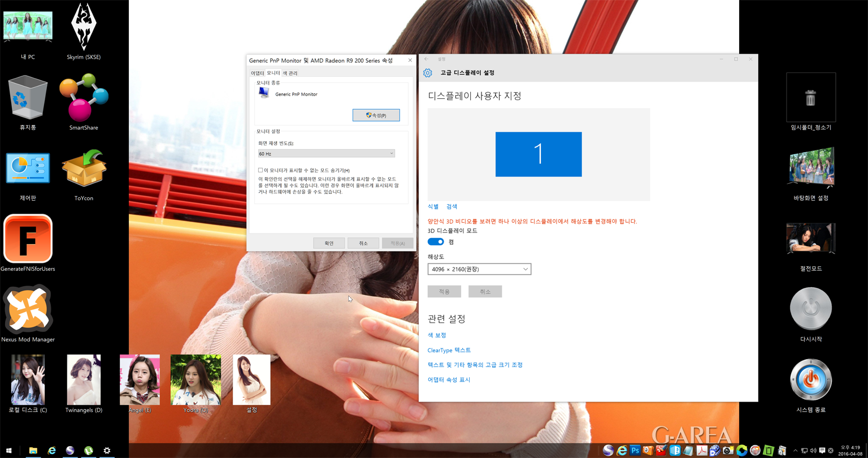
Task: Open the 어댑터 속성 표시 link
Action: point(449,379)
